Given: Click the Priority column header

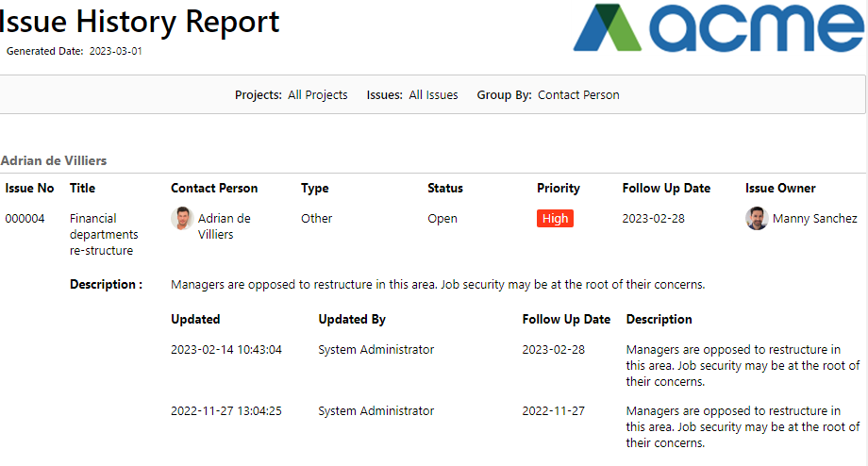Looking at the screenshot, I should pos(558,188).
